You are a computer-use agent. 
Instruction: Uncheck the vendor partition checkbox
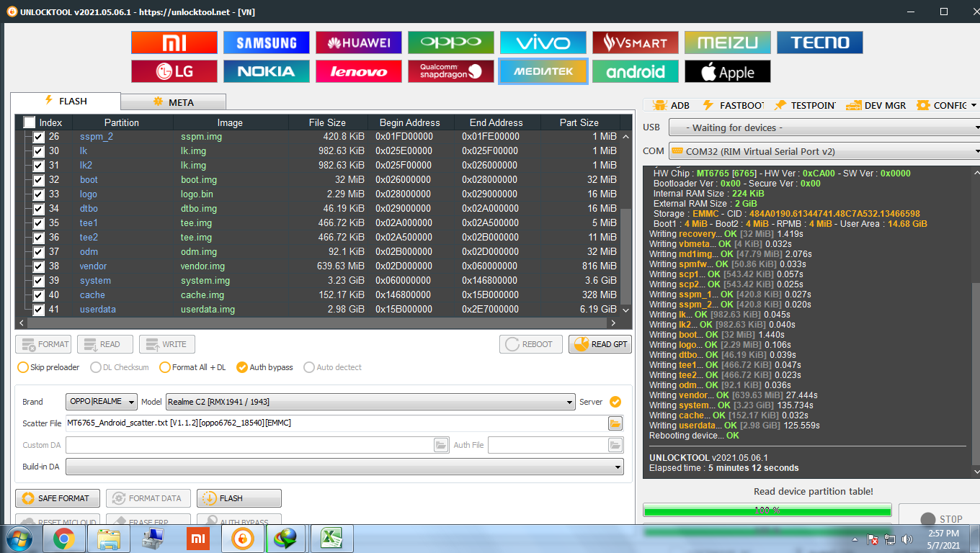[39, 266]
